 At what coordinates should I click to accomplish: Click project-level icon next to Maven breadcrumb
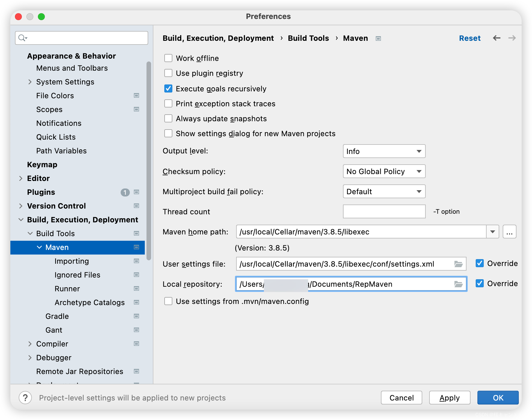click(378, 38)
